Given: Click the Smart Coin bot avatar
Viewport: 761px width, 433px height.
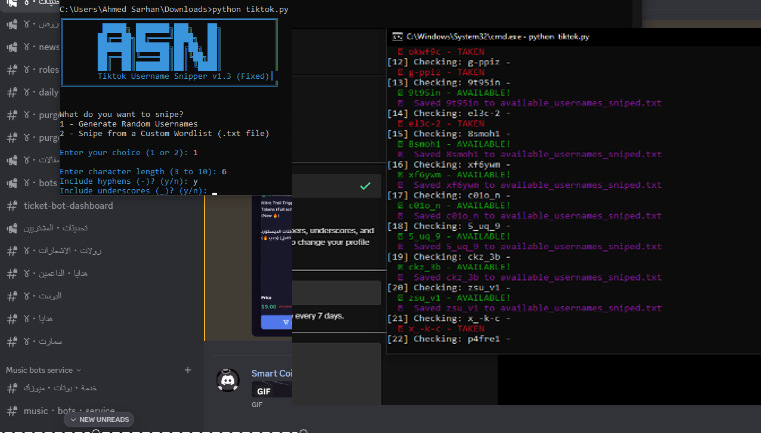Looking at the screenshot, I should pyautogui.click(x=228, y=380).
